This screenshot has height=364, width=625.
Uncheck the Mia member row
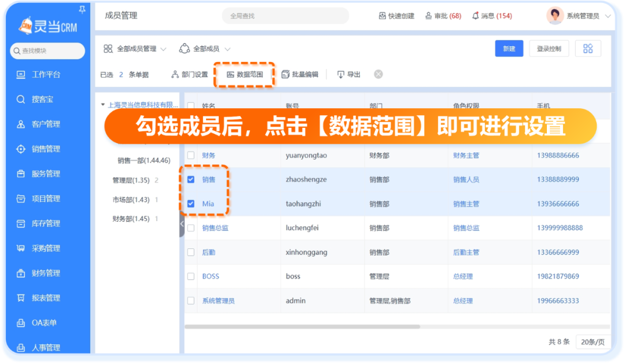[191, 204]
